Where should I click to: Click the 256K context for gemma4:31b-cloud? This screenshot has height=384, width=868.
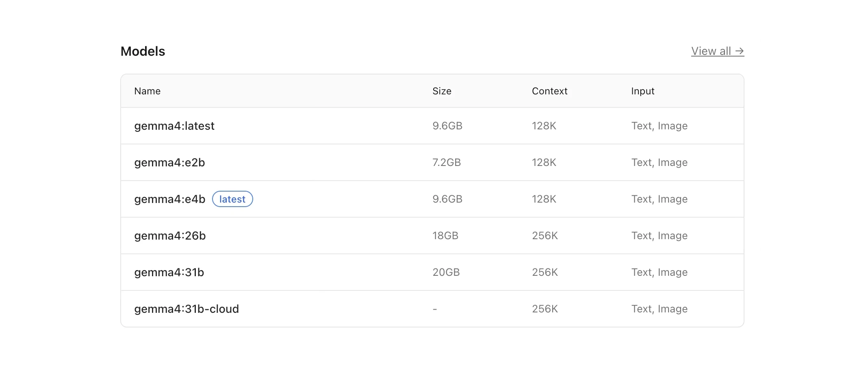pyautogui.click(x=545, y=309)
